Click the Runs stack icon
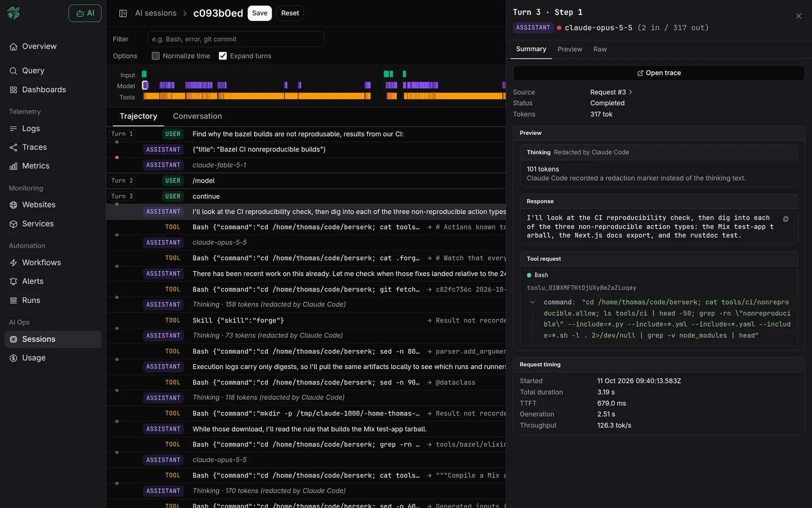 14,300
